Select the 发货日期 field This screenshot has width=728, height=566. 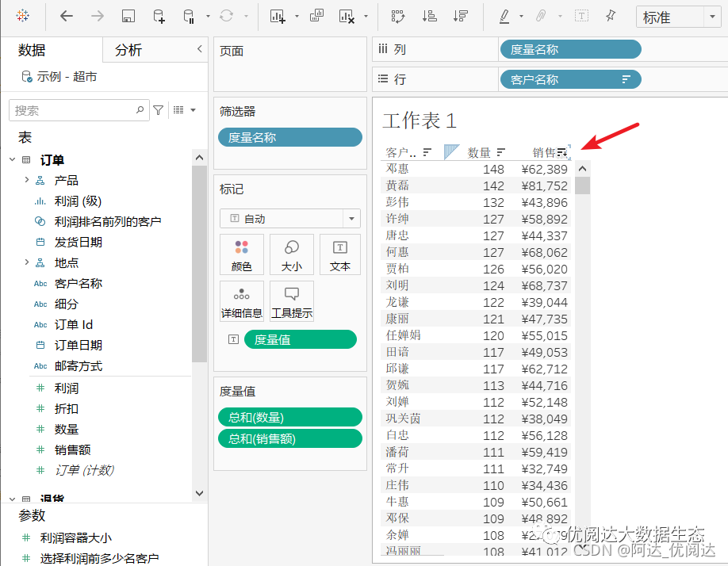click(x=78, y=242)
